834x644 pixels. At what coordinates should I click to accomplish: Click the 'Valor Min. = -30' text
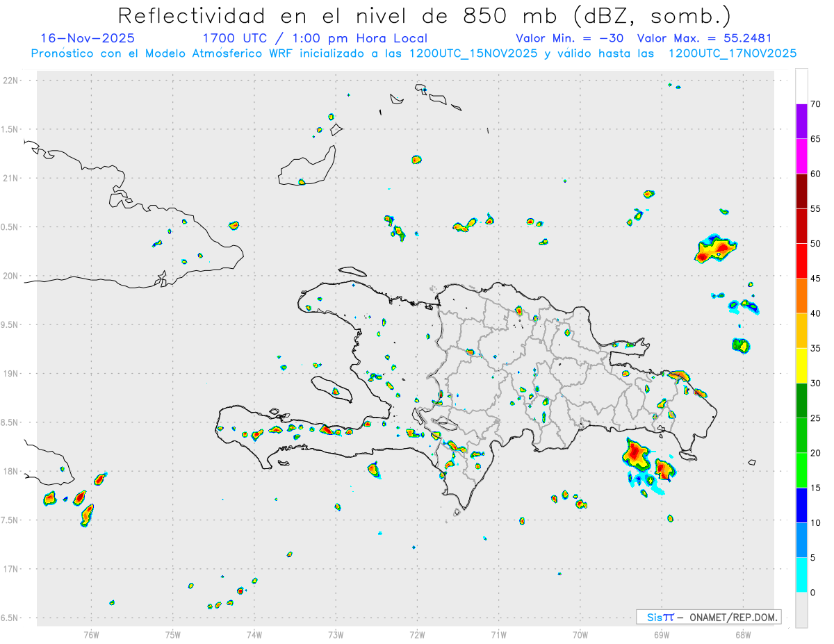coord(570,38)
